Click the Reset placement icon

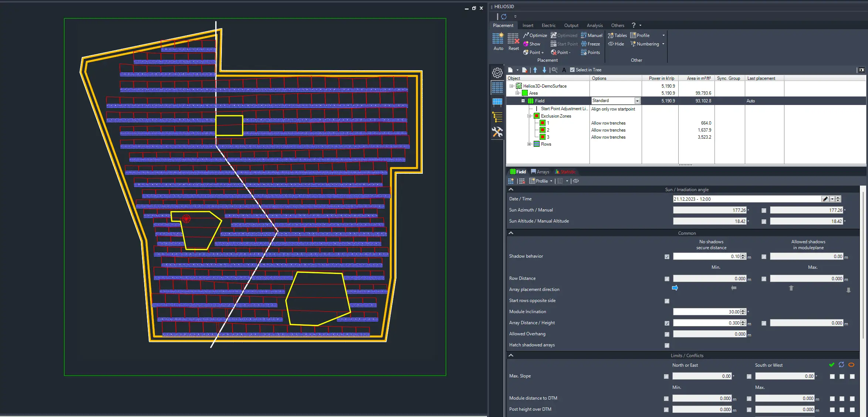tap(513, 38)
